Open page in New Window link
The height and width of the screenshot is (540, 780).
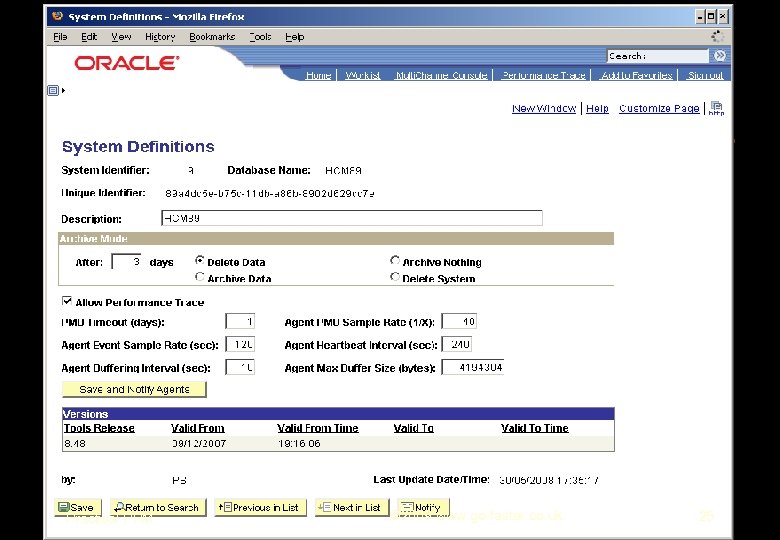pyautogui.click(x=544, y=108)
